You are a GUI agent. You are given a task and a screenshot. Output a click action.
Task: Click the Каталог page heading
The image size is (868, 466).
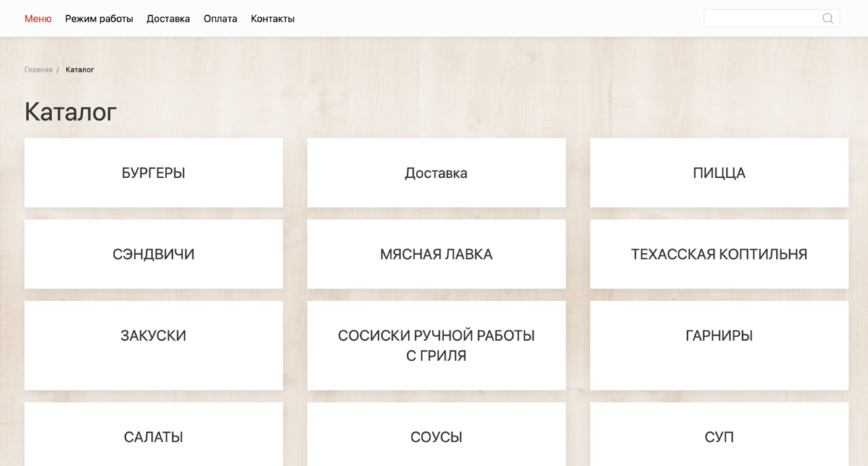(71, 112)
